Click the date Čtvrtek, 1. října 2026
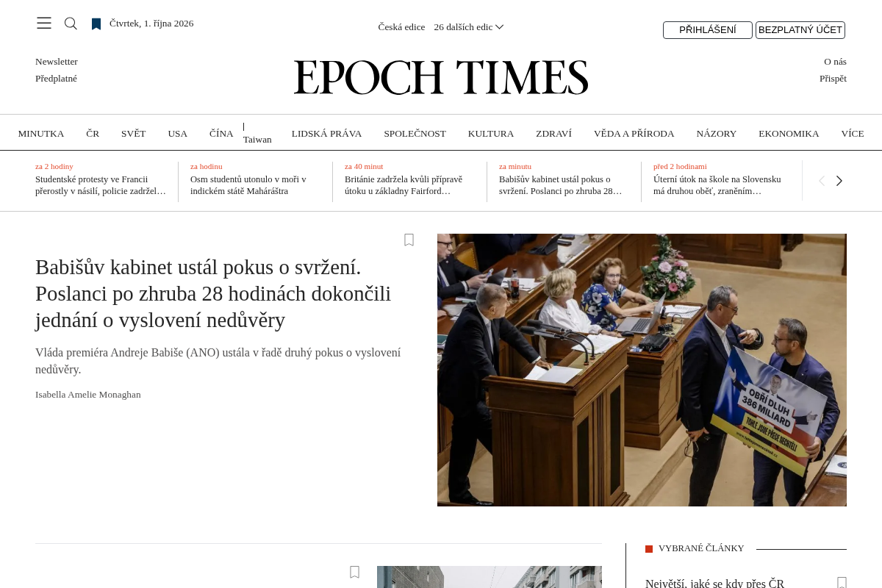This screenshot has height=588, width=882. coord(151,24)
